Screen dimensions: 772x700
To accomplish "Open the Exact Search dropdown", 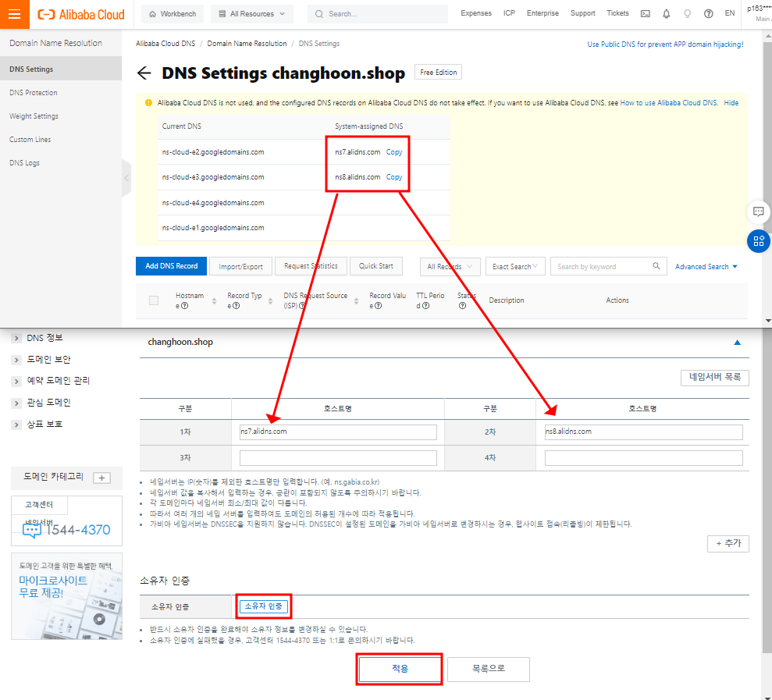I will 515,266.
